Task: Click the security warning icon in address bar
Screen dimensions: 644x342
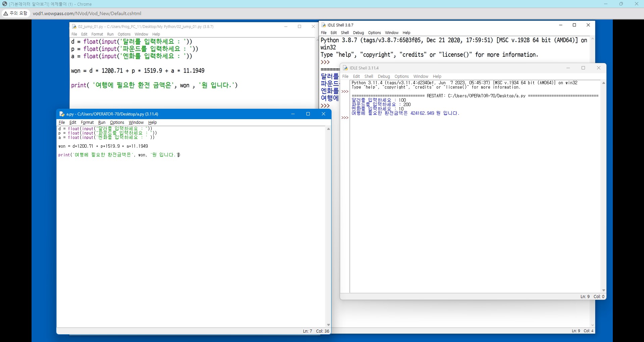Action: 6,13
